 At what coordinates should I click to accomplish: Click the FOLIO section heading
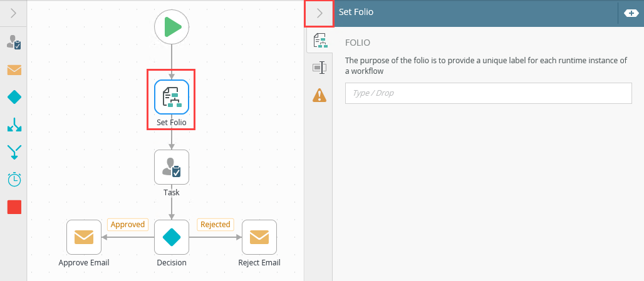click(x=358, y=43)
